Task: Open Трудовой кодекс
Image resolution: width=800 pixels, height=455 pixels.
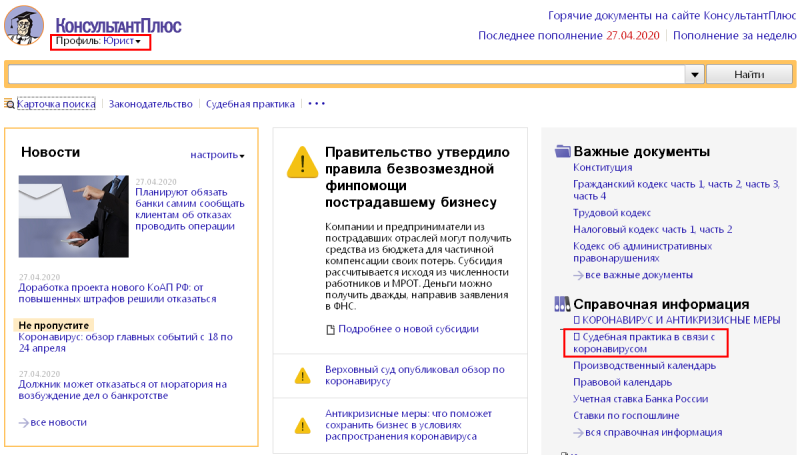Action: [612, 213]
